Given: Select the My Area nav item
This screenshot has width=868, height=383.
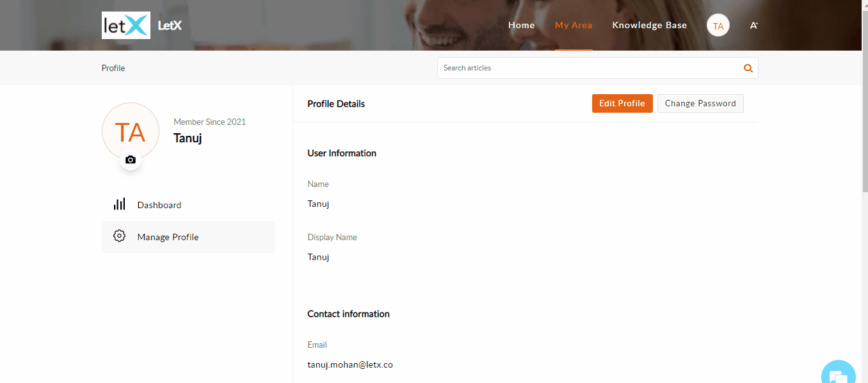Looking at the screenshot, I should pos(574,26).
